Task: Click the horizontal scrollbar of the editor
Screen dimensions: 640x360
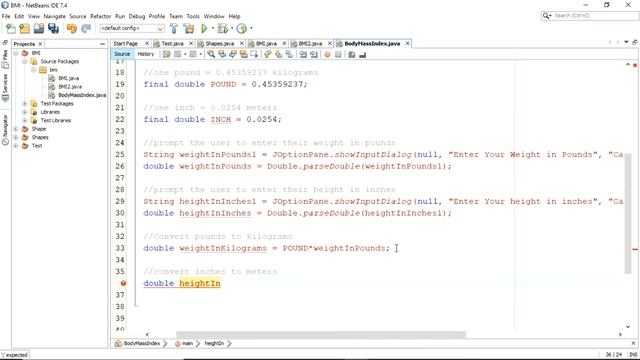Action: [x=320, y=334]
